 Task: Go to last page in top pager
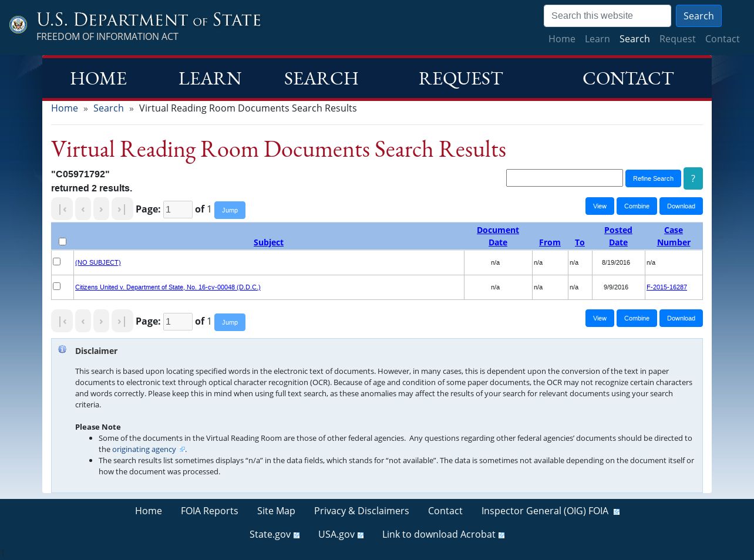pos(122,209)
